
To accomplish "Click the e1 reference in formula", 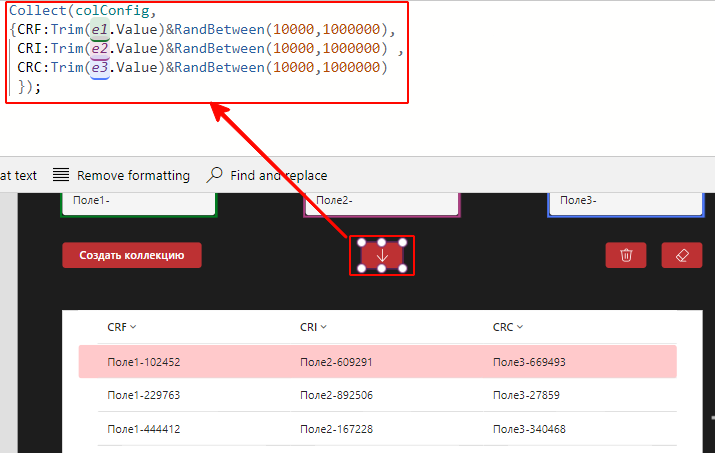I will 97,30.
